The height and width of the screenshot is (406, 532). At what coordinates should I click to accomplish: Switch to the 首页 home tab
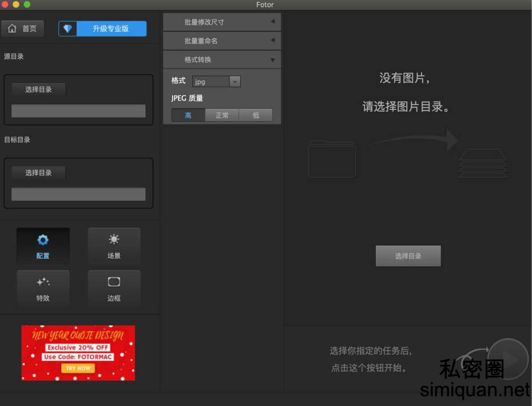pos(23,28)
